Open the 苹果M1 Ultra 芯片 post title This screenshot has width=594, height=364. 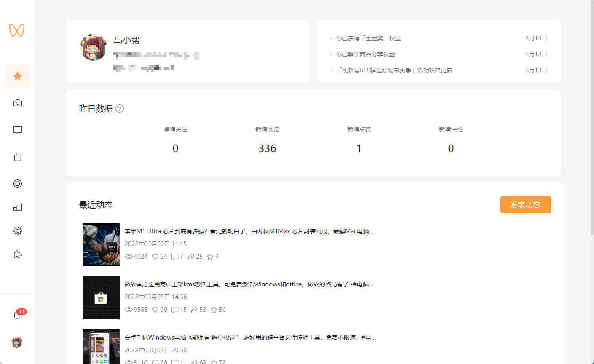click(x=249, y=231)
